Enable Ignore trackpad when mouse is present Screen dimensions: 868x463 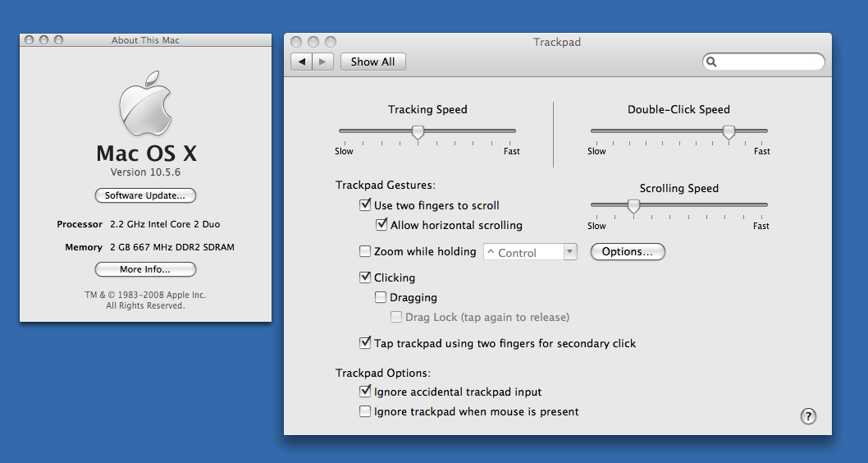coord(365,411)
